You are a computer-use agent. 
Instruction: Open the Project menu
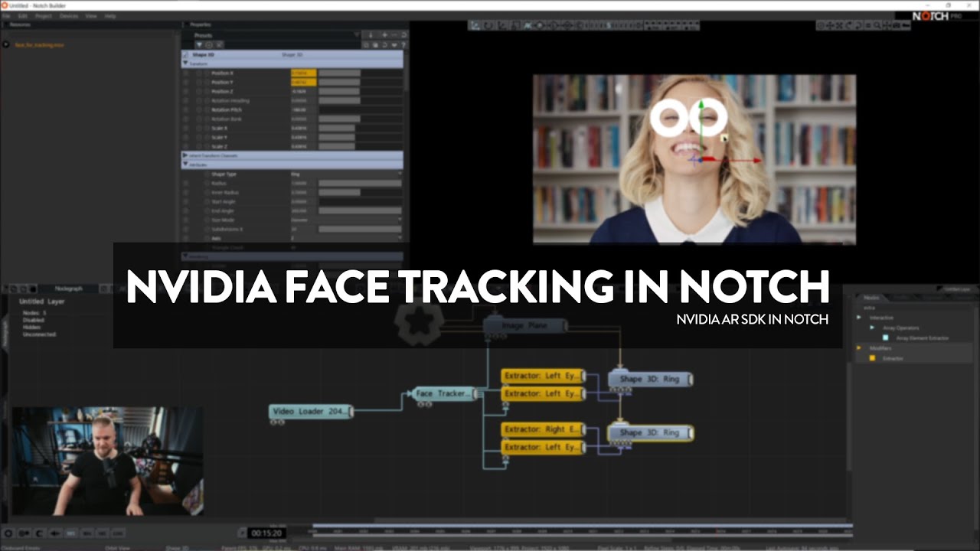43,15
